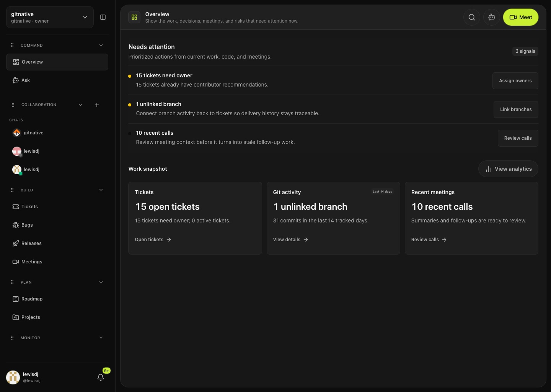Click '15 tickets need owner' heading
This screenshot has height=392, width=551.
(164, 75)
